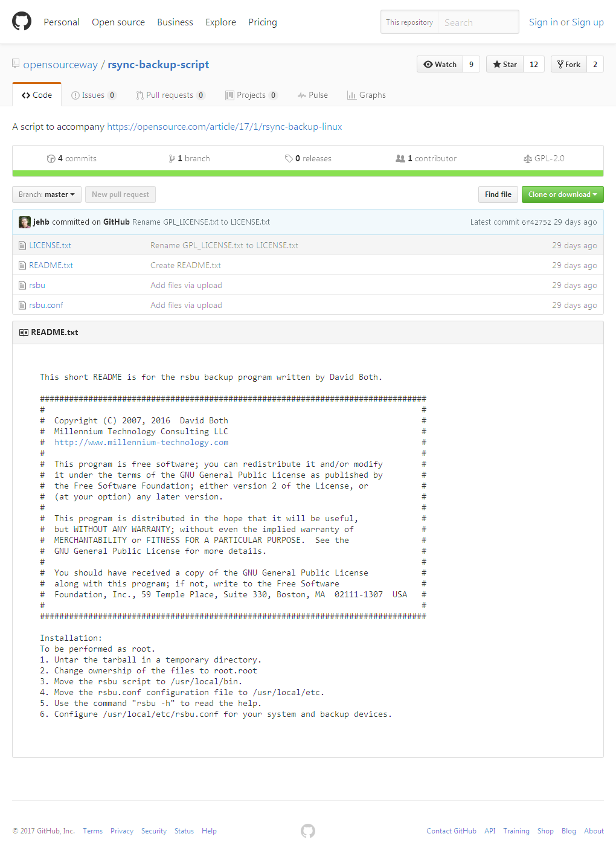
Task: Open rsbu.conf's Add files via upload commit
Action: 186,306
